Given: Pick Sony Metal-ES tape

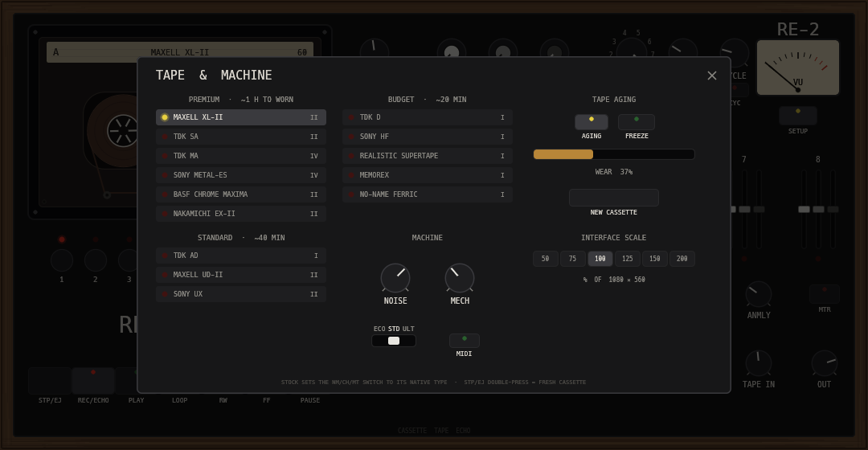Looking at the screenshot, I should (x=241, y=175).
